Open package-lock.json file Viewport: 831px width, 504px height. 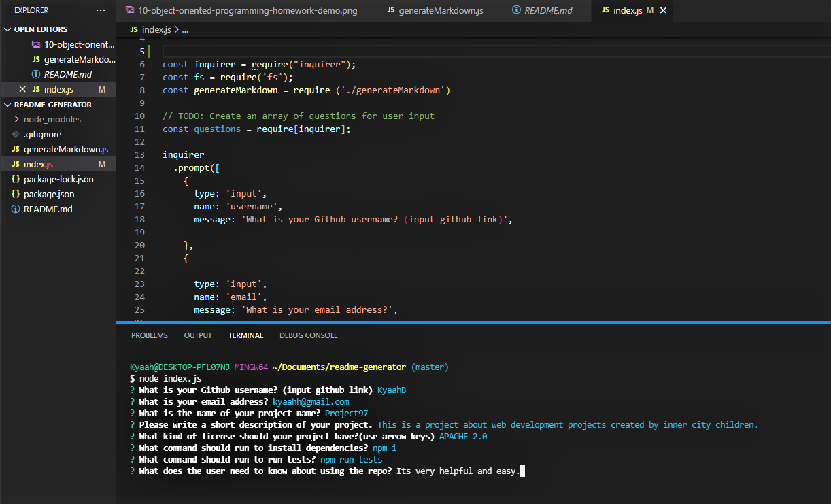click(58, 179)
